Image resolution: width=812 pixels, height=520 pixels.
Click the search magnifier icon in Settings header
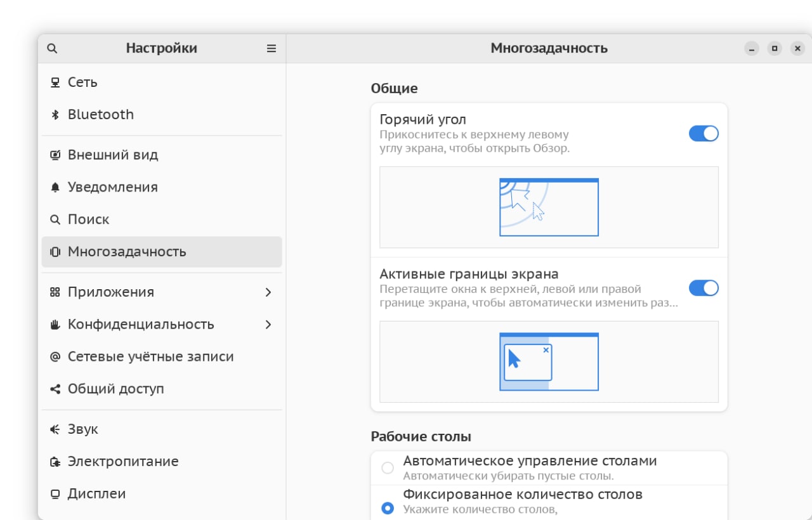coord(53,49)
